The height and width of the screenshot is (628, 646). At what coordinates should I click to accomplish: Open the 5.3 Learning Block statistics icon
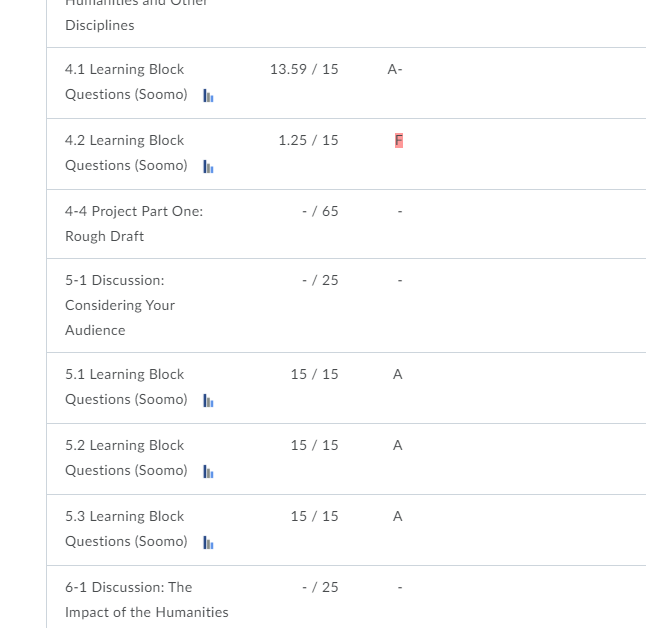point(208,543)
